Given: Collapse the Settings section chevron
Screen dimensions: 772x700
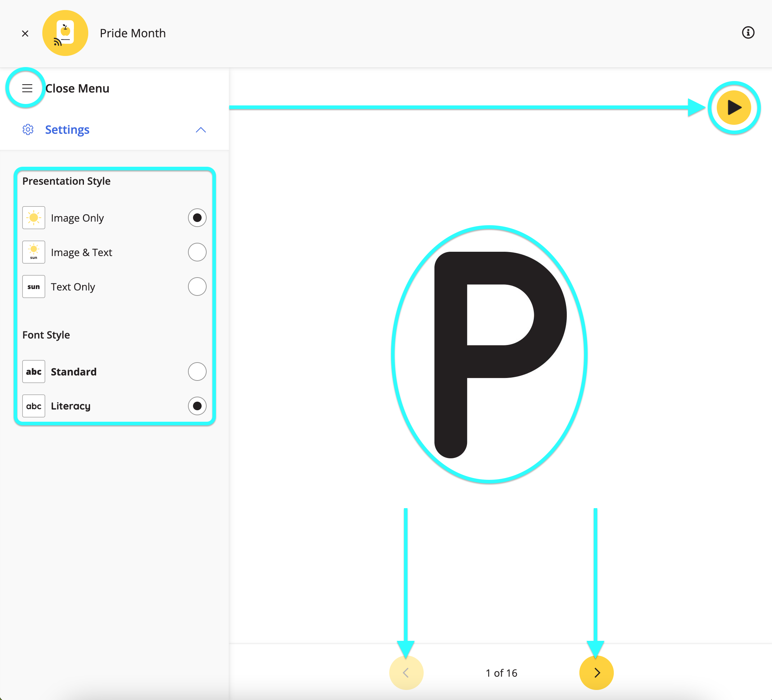Looking at the screenshot, I should [201, 130].
